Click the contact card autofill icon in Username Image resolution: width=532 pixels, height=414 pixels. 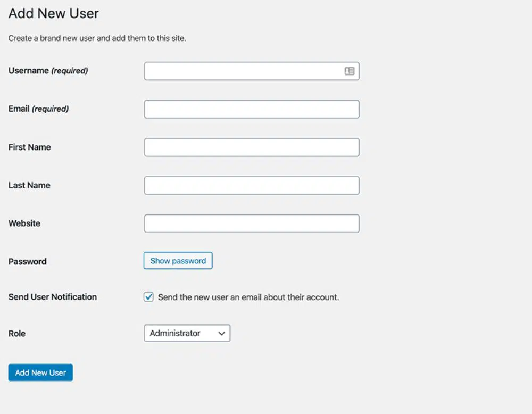pyautogui.click(x=350, y=71)
